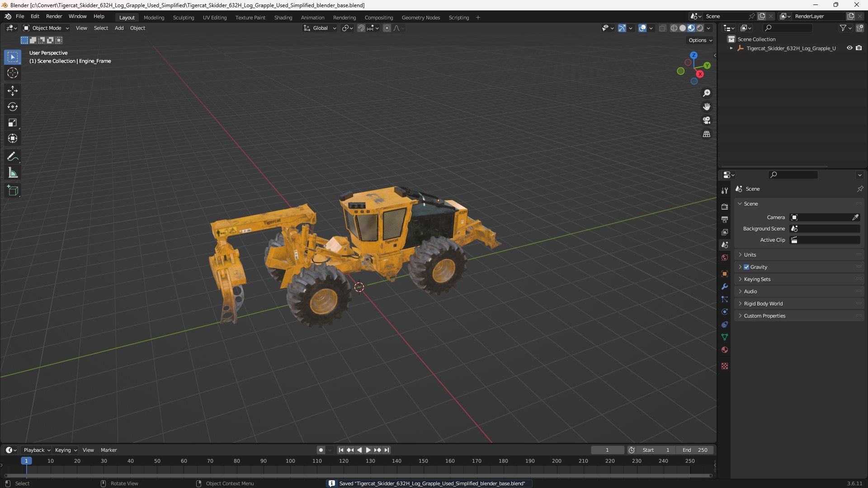
Task: Click the End frame 250 field
Action: click(x=695, y=450)
